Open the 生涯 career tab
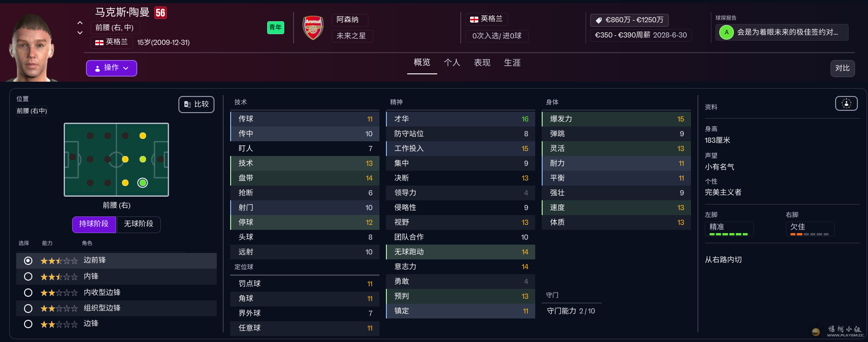 coord(512,63)
